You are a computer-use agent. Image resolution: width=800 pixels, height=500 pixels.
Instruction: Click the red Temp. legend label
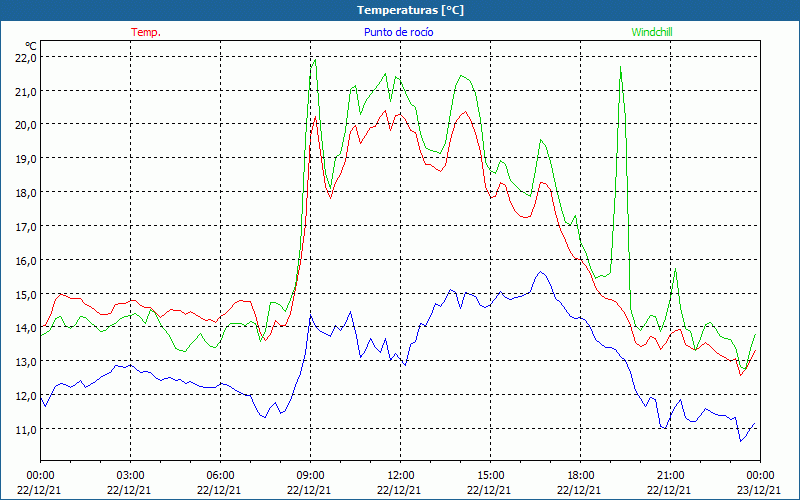(x=146, y=32)
